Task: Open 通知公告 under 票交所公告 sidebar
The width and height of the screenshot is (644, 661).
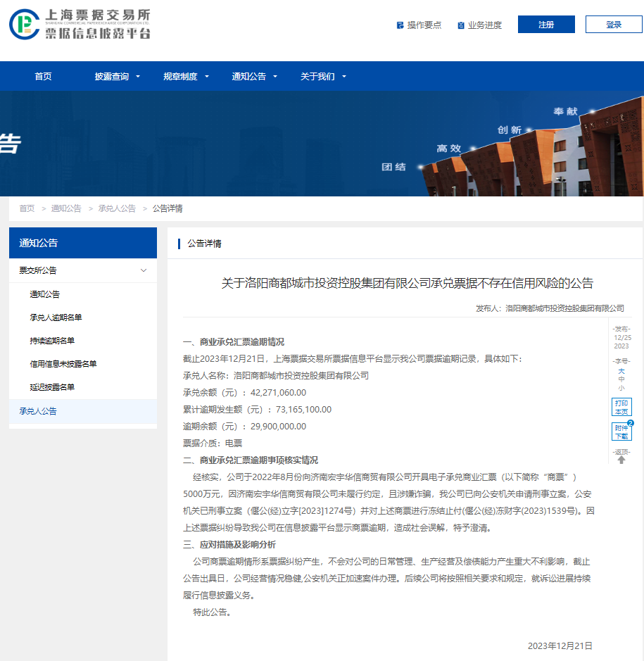Action: coord(44,294)
